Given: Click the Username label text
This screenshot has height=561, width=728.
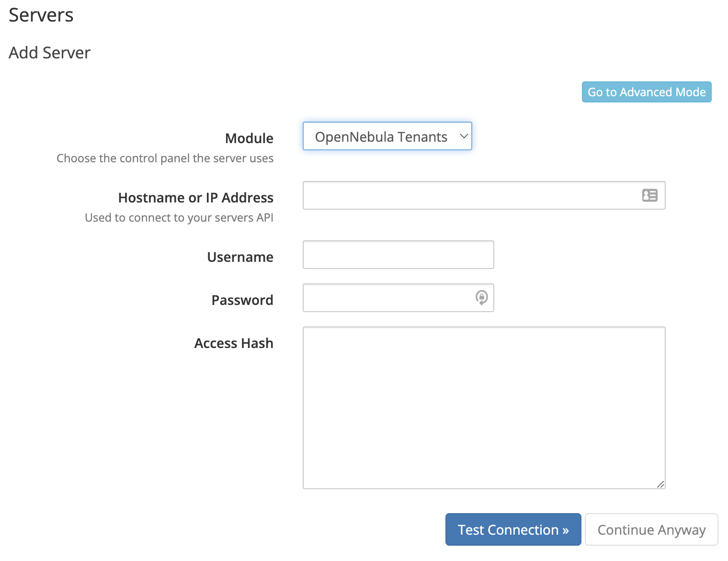Looking at the screenshot, I should coord(240,257).
